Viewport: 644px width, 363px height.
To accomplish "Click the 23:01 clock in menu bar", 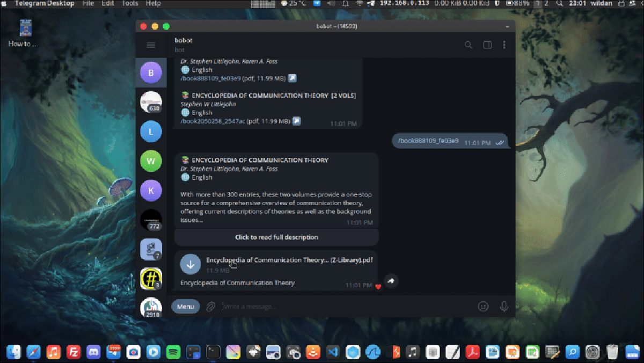I will coord(577,4).
